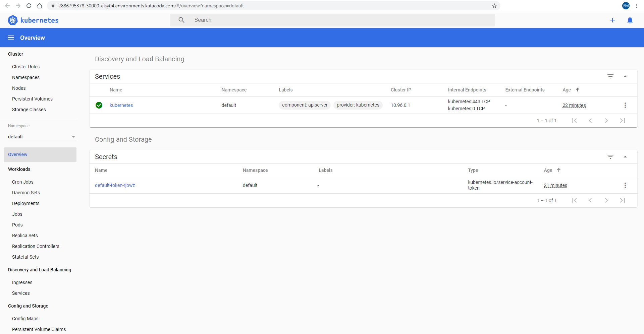644x334 pixels.
Task: Collapse the Secrets card
Action: (625, 157)
